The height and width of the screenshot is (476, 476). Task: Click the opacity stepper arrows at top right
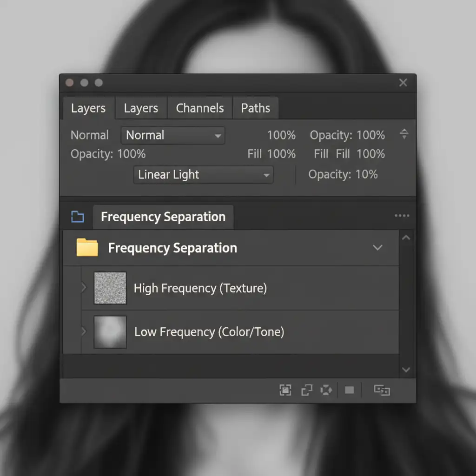pos(404,135)
